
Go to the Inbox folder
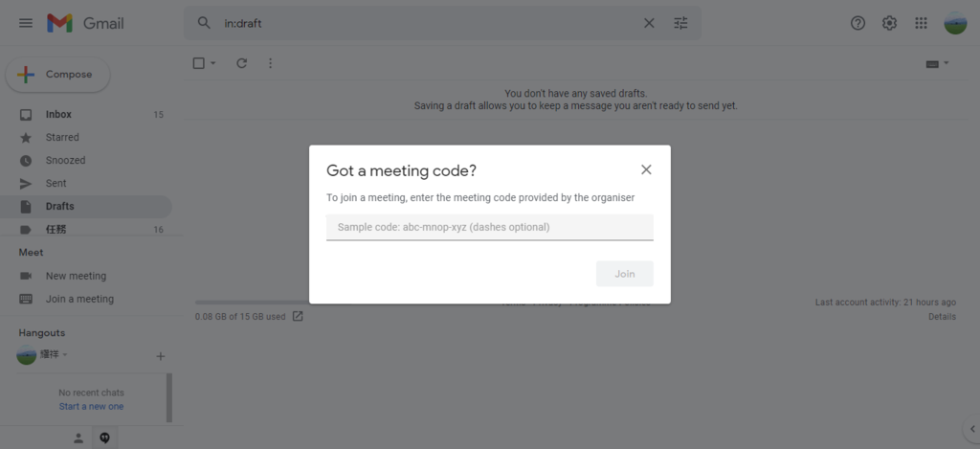(x=58, y=115)
